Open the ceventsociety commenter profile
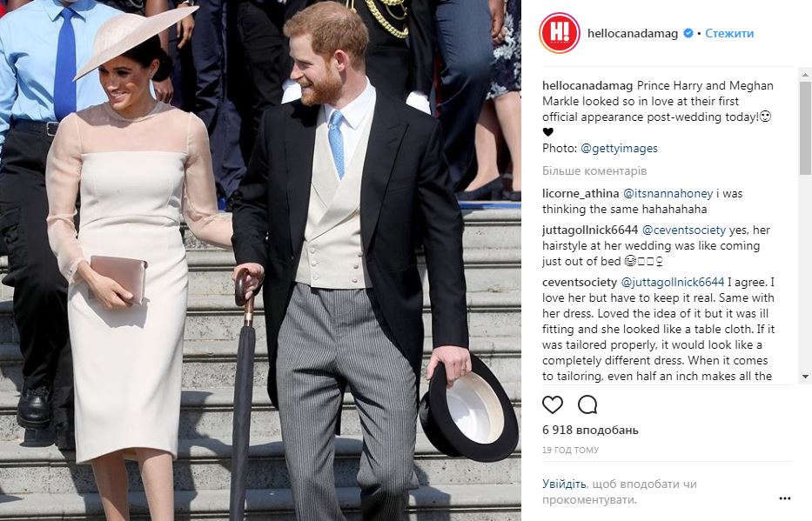 click(580, 283)
